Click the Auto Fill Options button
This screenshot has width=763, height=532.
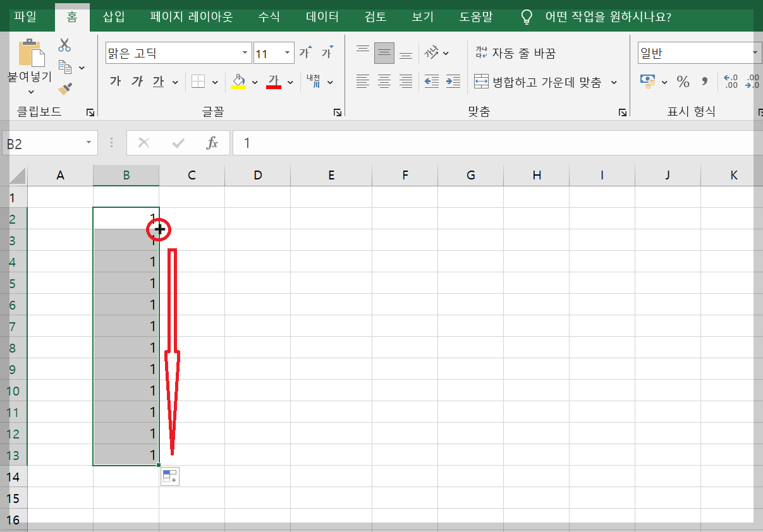[170, 476]
